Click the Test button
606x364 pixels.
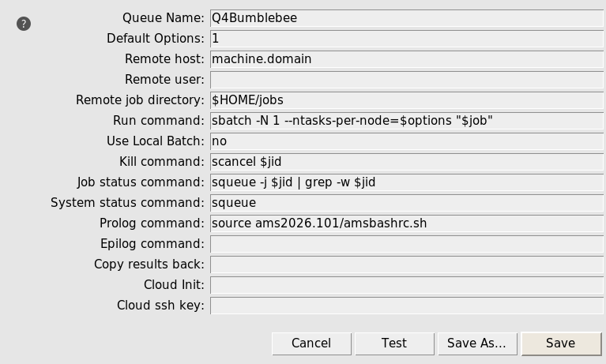[x=394, y=343]
